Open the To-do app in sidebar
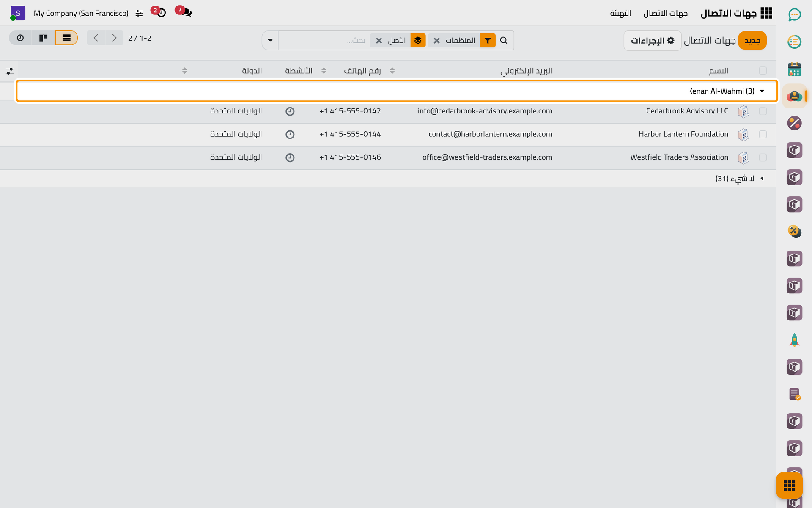Image resolution: width=812 pixels, height=508 pixels. click(x=794, y=42)
